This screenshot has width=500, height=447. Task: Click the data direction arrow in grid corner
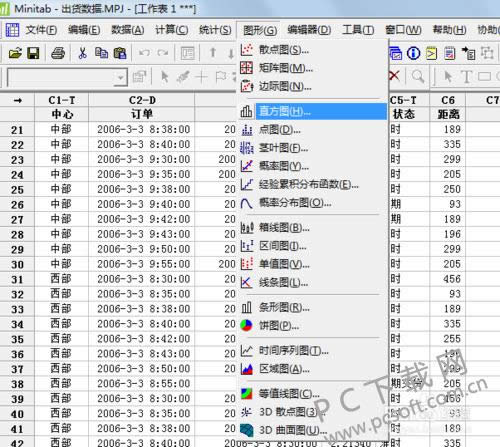click(17, 100)
